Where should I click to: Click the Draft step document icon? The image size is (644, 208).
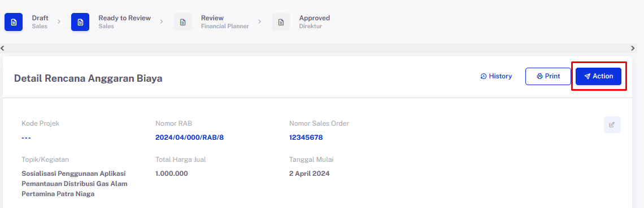[x=14, y=22]
